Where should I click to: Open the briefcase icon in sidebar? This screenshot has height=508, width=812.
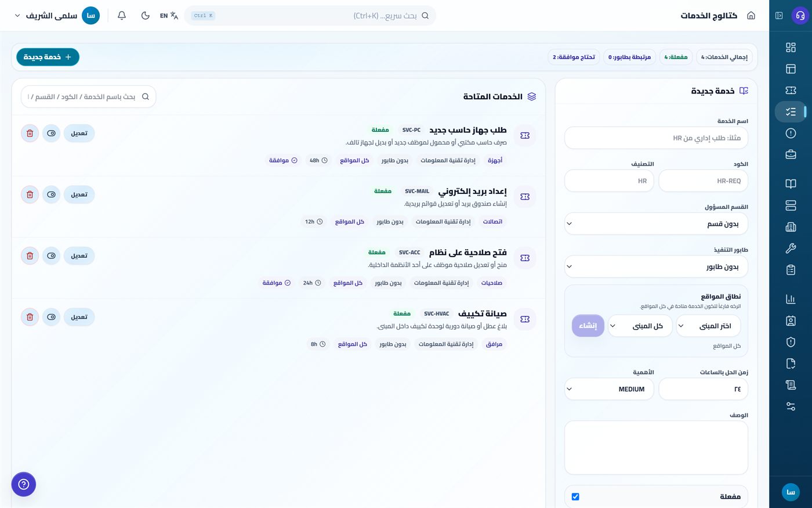click(x=791, y=154)
